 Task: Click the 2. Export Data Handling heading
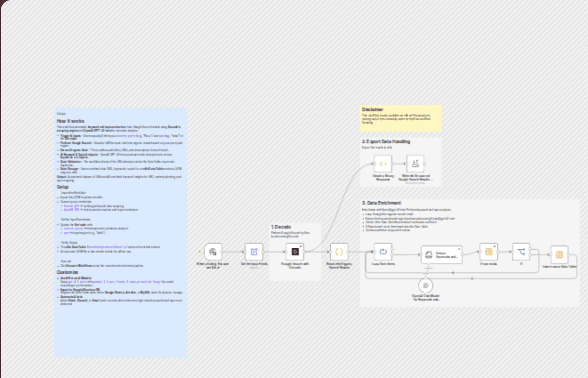point(386,141)
